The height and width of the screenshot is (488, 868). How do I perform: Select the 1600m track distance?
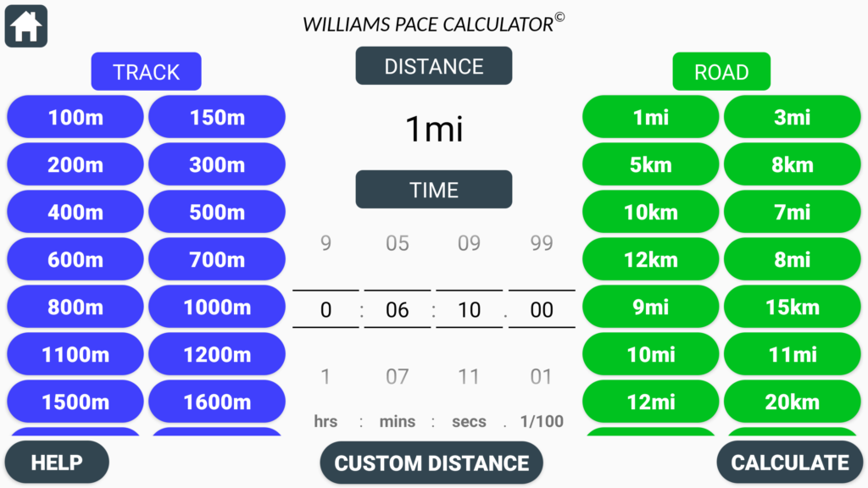[217, 401]
